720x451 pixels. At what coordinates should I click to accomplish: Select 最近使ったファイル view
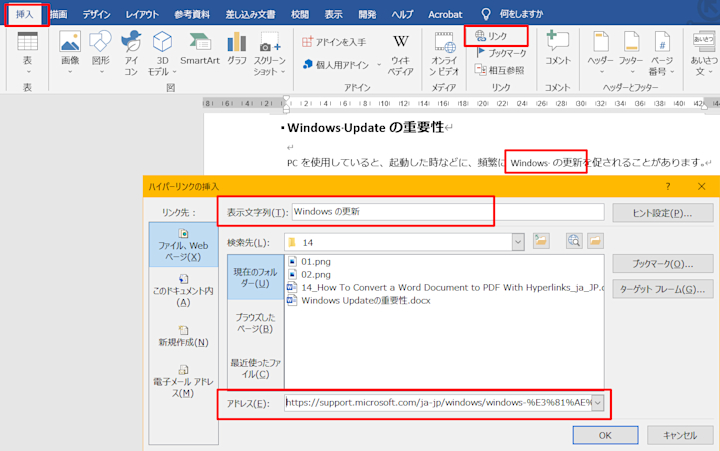pyautogui.click(x=255, y=368)
